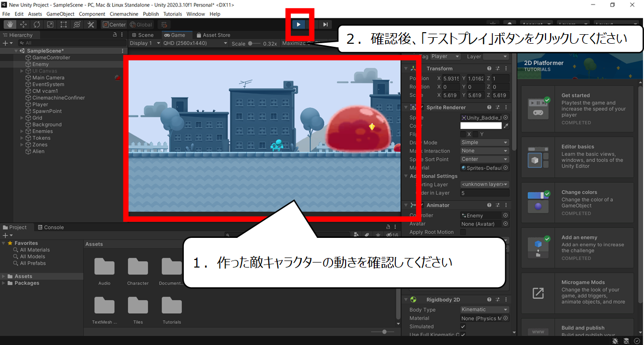
Task: Open the Window menu
Action: coord(195,14)
